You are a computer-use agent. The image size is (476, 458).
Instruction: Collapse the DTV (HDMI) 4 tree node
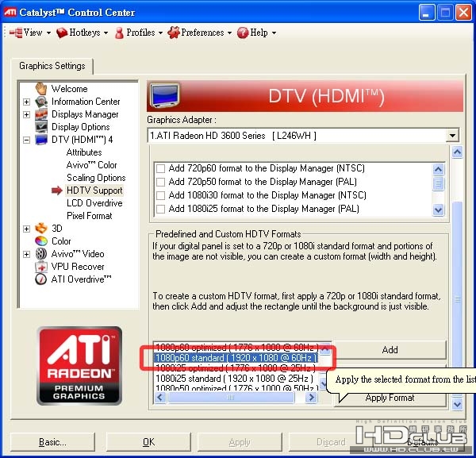[27, 140]
